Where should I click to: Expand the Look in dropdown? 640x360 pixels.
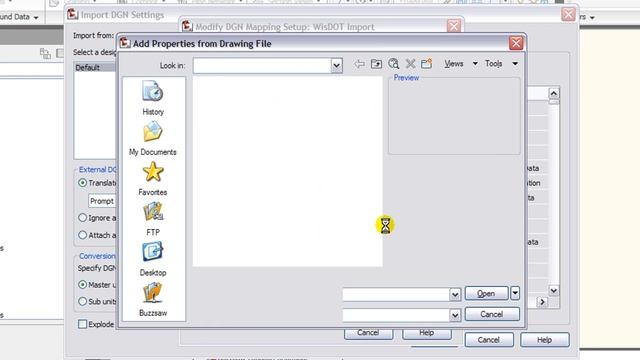point(336,65)
